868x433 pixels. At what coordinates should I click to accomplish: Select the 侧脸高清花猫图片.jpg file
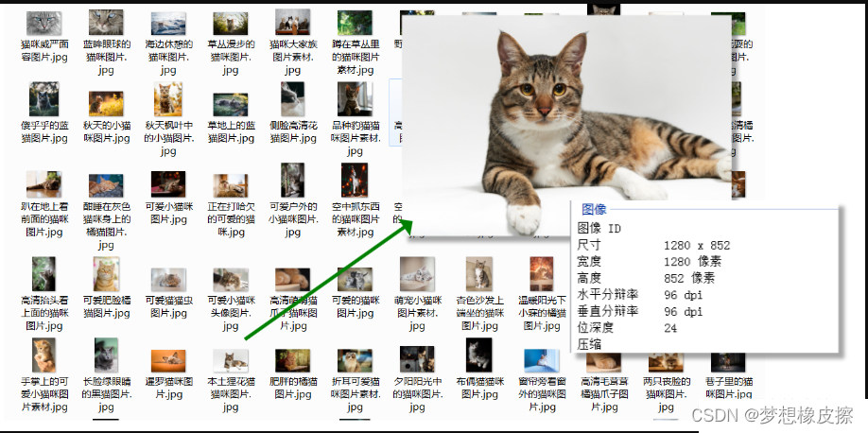293,113
